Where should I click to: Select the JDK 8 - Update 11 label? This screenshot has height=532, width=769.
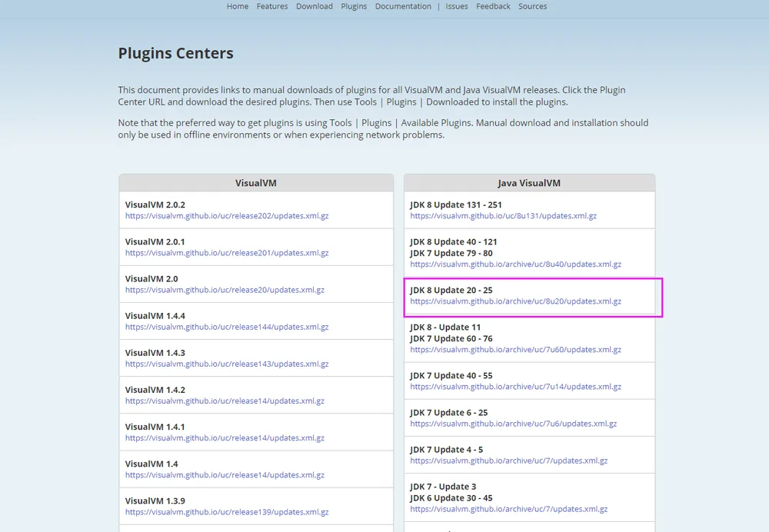pos(445,327)
